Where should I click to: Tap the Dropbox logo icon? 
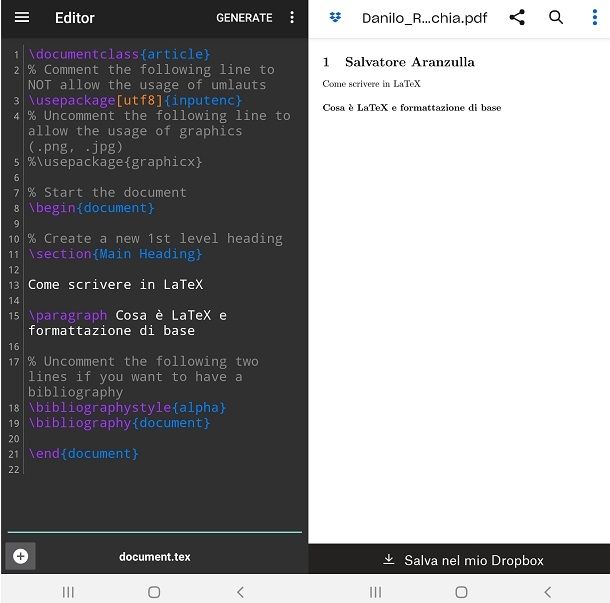tap(335, 17)
